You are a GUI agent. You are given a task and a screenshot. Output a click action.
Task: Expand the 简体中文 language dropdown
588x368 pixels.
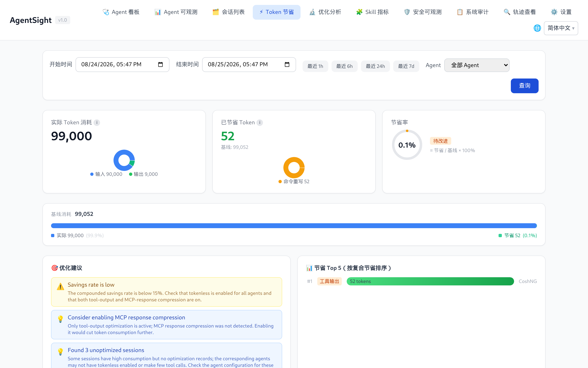[x=561, y=28]
